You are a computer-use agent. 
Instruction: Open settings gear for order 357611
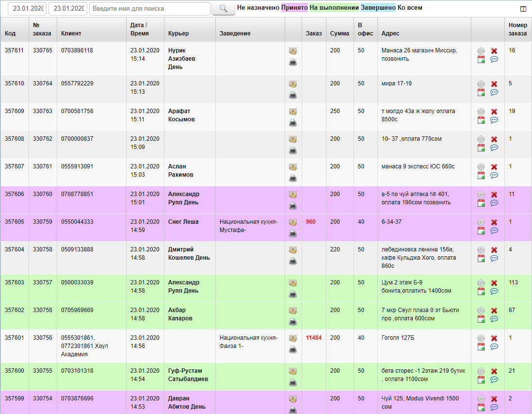[481, 51]
